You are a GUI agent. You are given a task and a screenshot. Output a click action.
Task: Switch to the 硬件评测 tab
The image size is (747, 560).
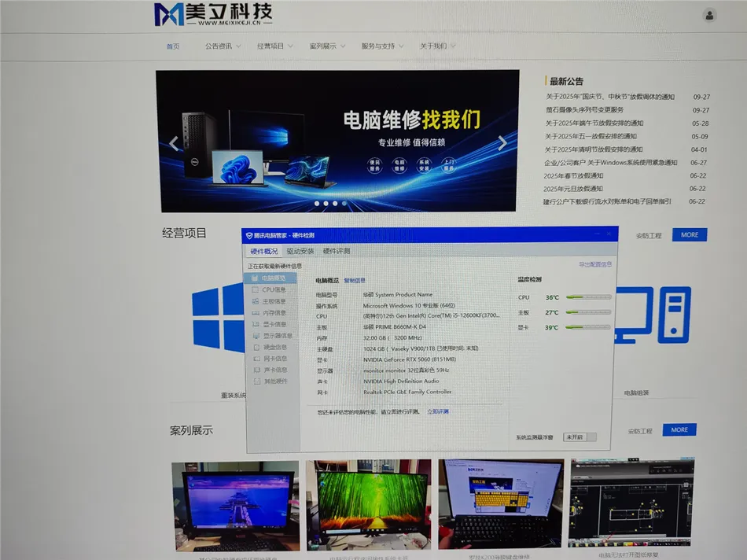click(x=337, y=252)
